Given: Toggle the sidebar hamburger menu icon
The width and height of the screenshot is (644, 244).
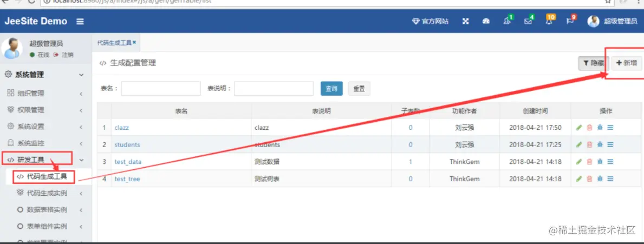Looking at the screenshot, I should pyautogui.click(x=80, y=21).
